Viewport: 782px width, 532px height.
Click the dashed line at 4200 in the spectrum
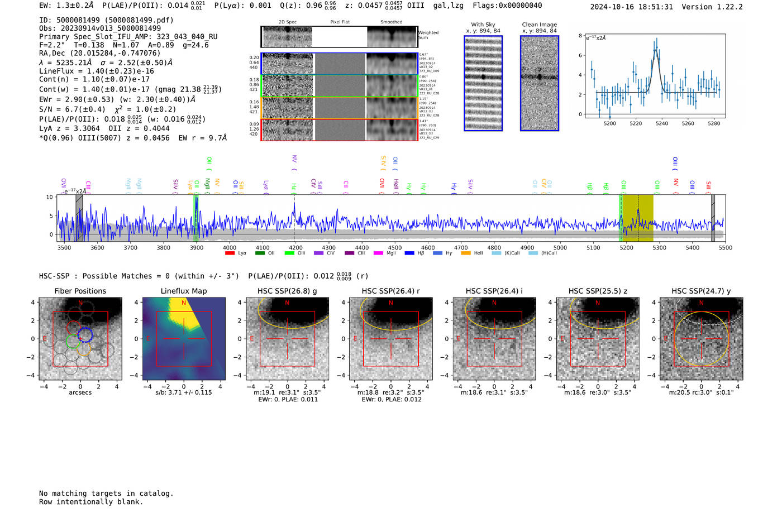294,218
